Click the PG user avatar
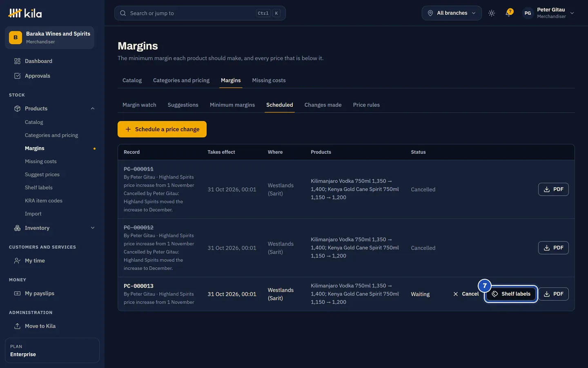588x368 pixels. pyautogui.click(x=528, y=13)
